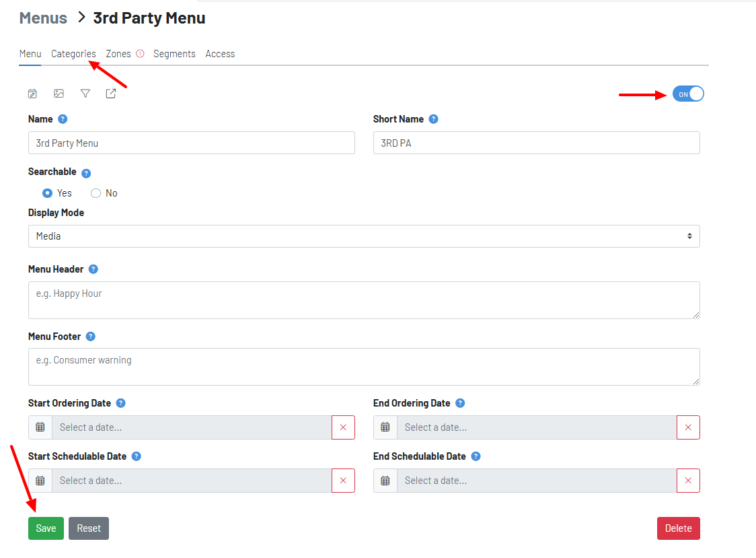Click inside the Menu Header field
Screen dimensions: 756x558
363,300
